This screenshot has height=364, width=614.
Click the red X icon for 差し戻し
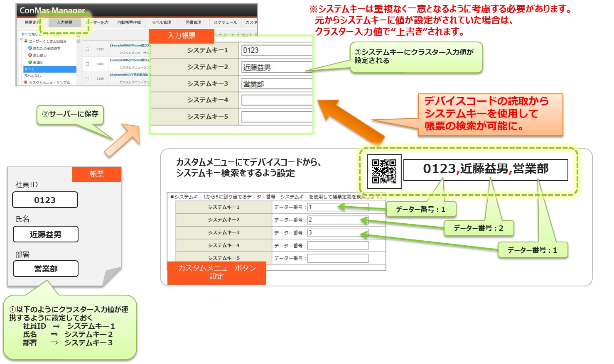(30, 55)
